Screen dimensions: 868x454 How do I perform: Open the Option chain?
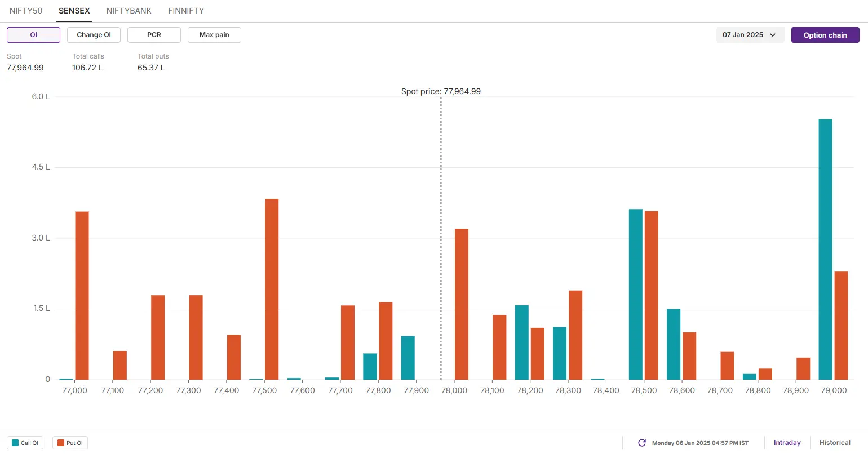tap(825, 35)
